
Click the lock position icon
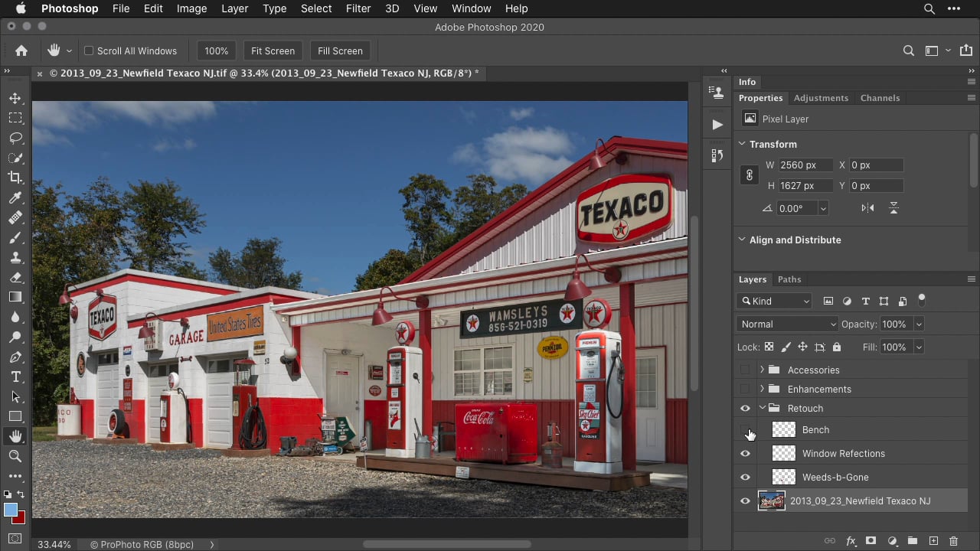(x=802, y=347)
